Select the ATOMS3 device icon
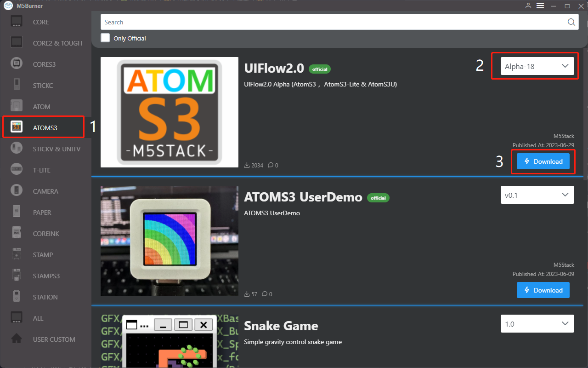The width and height of the screenshot is (588, 368). (x=17, y=127)
